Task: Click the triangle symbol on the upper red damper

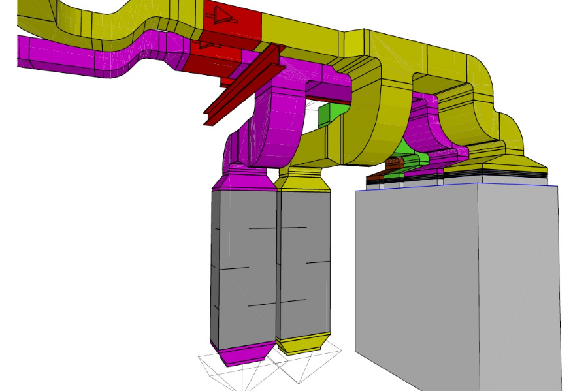Action: [223, 15]
